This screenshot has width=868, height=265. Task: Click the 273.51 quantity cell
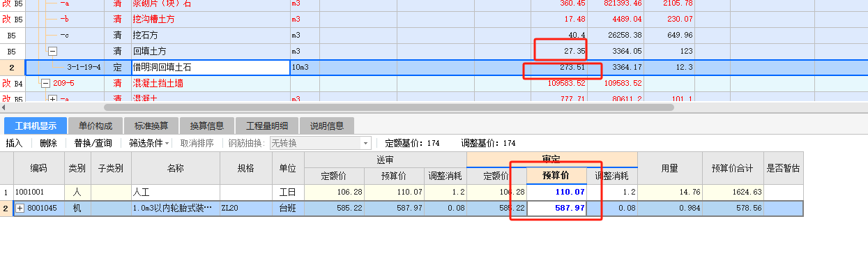point(558,68)
